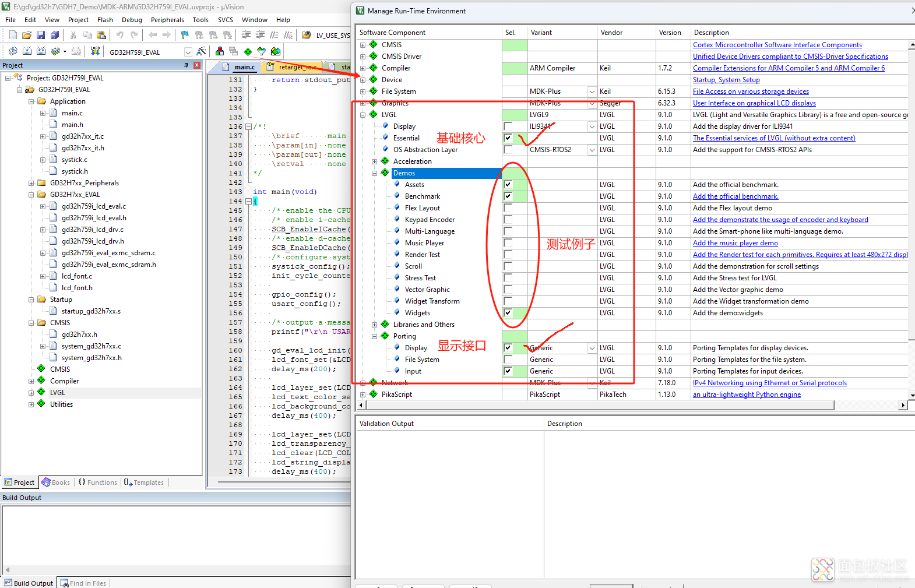Expand the Libraries and Others group
Screen dimensions: 915x588
coord(375,325)
